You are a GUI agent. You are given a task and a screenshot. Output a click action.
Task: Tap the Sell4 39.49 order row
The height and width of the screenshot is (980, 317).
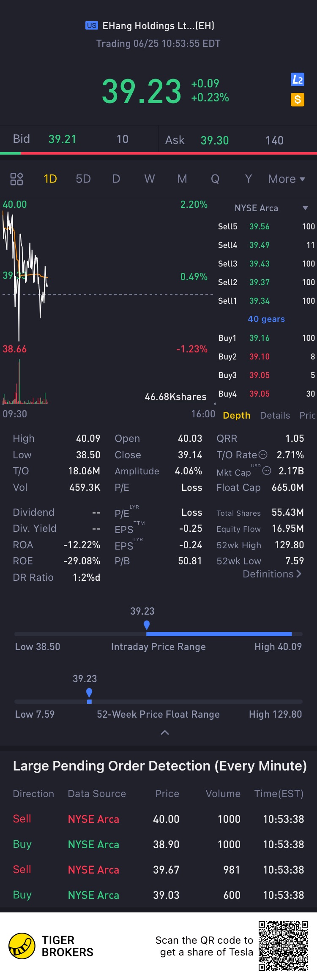[266, 245]
